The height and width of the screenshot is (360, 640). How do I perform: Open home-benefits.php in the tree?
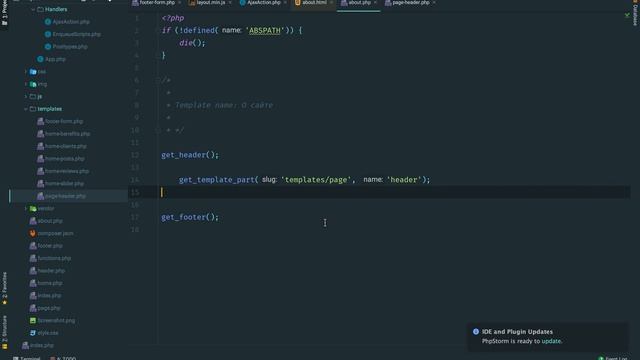(x=67, y=134)
